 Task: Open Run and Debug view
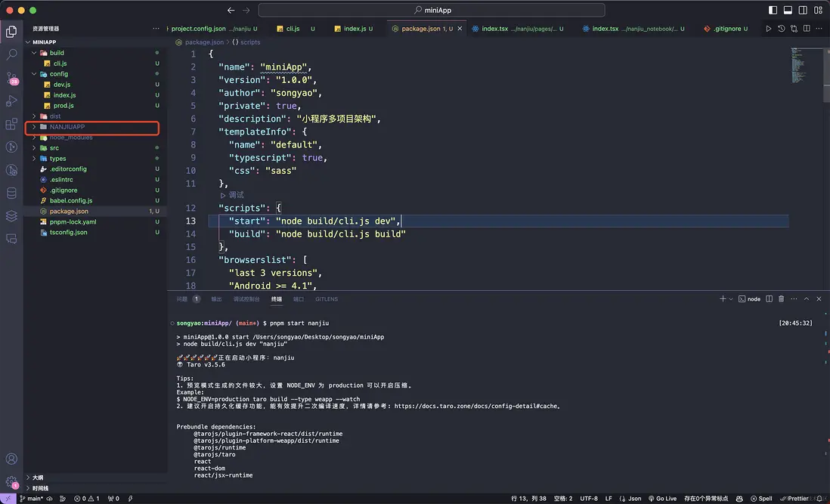pyautogui.click(x=11, y=101)
